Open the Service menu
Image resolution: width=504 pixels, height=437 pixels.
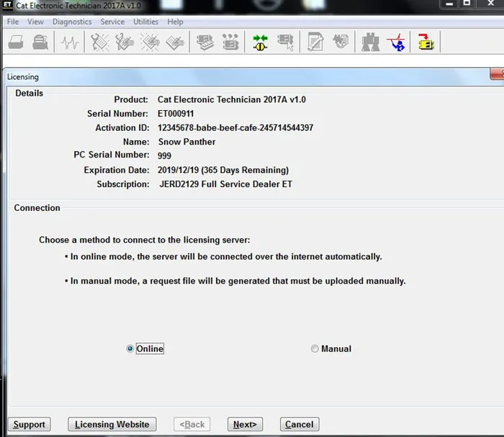click(x=112, y=22)
